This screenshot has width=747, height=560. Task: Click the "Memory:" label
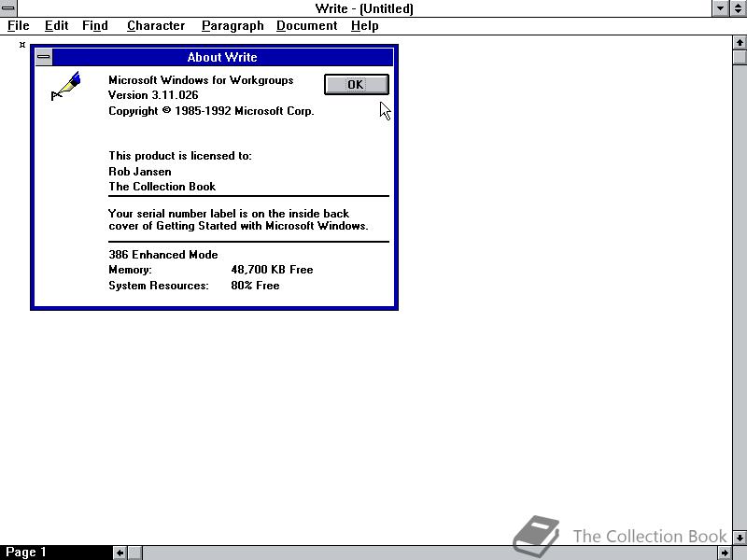pos(130,270)
